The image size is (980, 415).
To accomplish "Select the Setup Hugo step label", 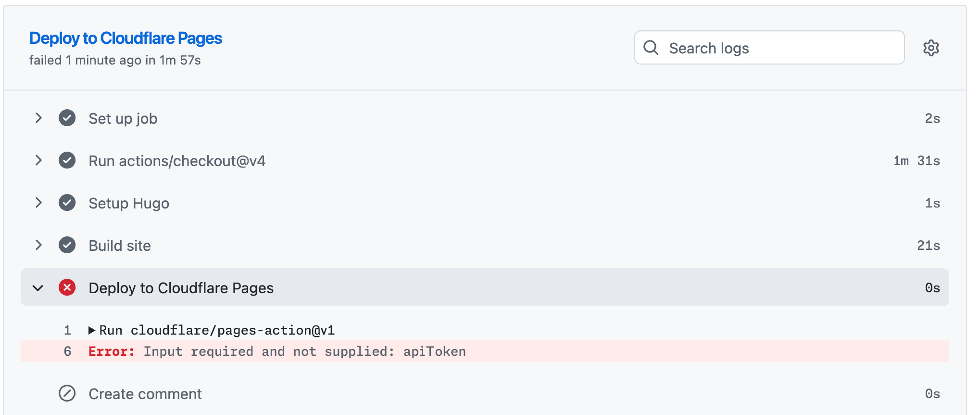I will 129,203.
